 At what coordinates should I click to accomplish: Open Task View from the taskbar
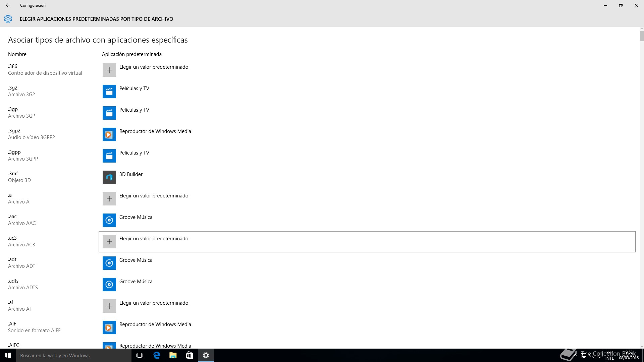[140, 355]
